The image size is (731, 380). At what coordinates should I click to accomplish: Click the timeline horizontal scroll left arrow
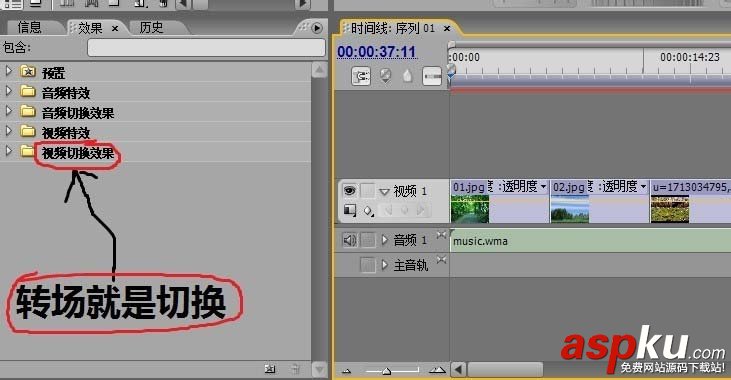pyautogui.click(x=458, y=369)
